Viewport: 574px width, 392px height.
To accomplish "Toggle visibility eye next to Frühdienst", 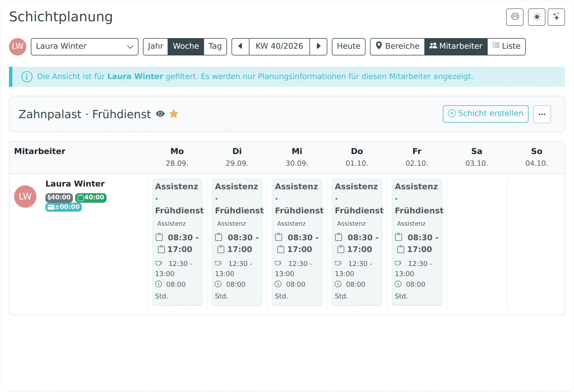I will pos(160,114).
